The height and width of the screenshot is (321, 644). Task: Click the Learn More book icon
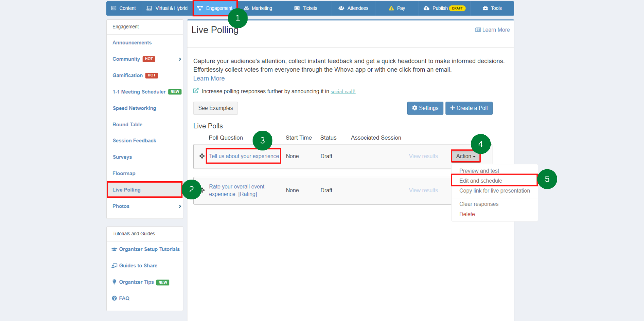pyautogui.click(x=478, y=30)
